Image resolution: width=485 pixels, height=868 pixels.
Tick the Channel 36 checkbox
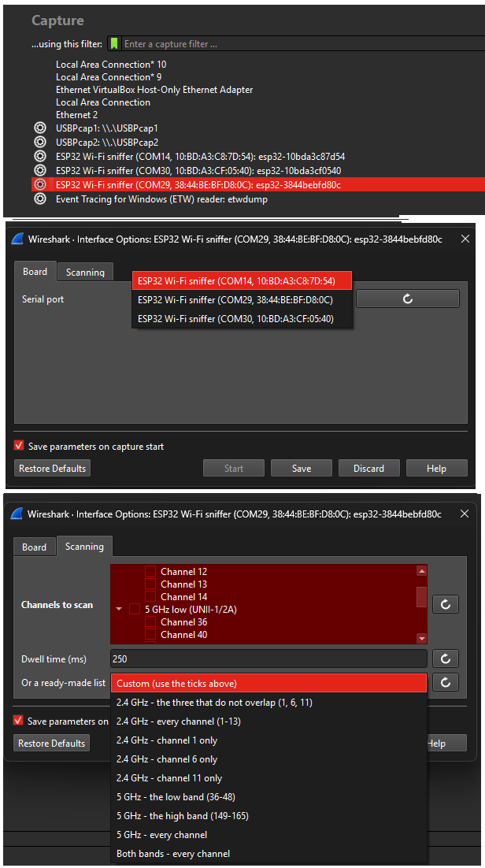[x=150, y=621]
